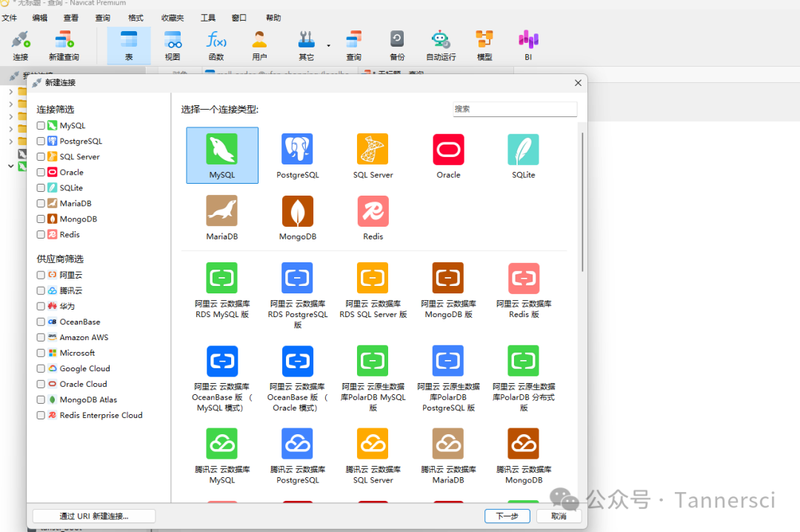Open the 查询 toolbar icon
The width and height of the screenshot is (800, 532).
[x=353, y=45]
